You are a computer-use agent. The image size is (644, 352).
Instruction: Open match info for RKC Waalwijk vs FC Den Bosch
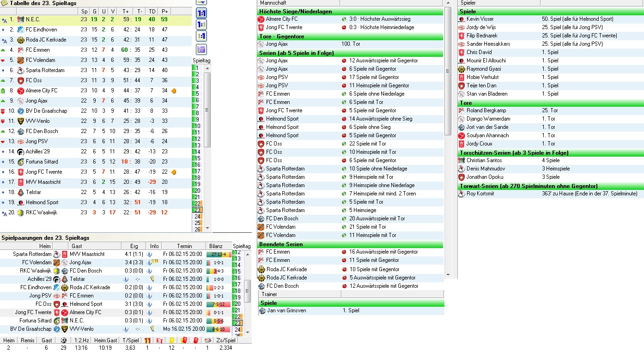[150, 271]
